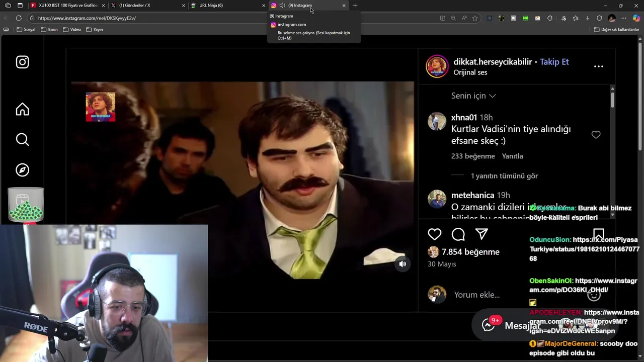Open Diğer sık kullanılanlar folder
644x362 pixels.
pos(616,30)
